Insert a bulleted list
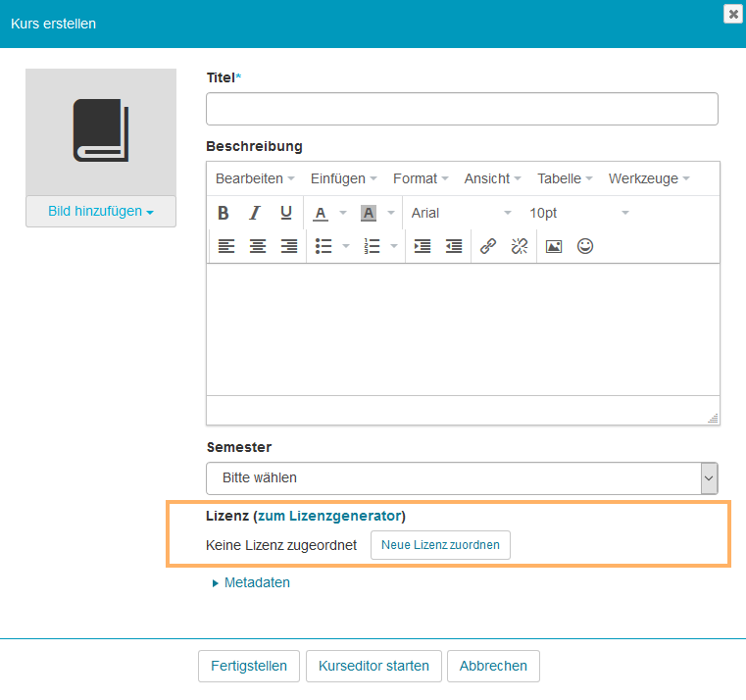 click(x=323, y=247)
